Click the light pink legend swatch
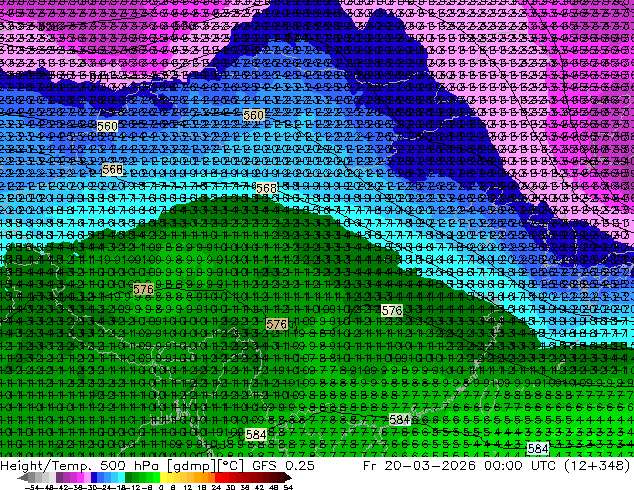 (x=87, y=477)
